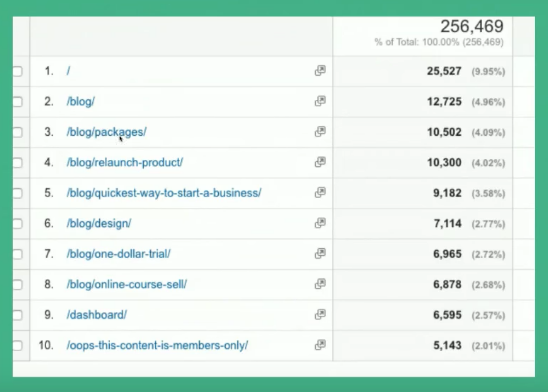Select the /blog/design/ row checkbox
The image size is (548, 392).
point(17,224)
